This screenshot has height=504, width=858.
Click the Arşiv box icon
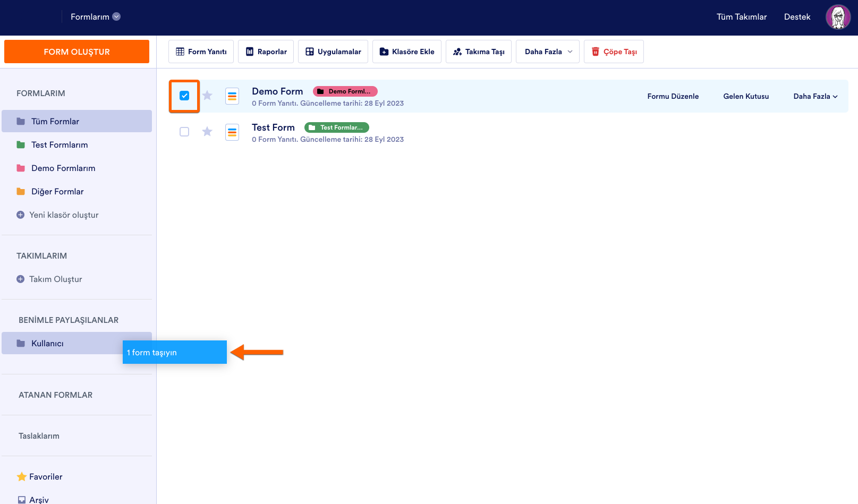tap(22, 500)
